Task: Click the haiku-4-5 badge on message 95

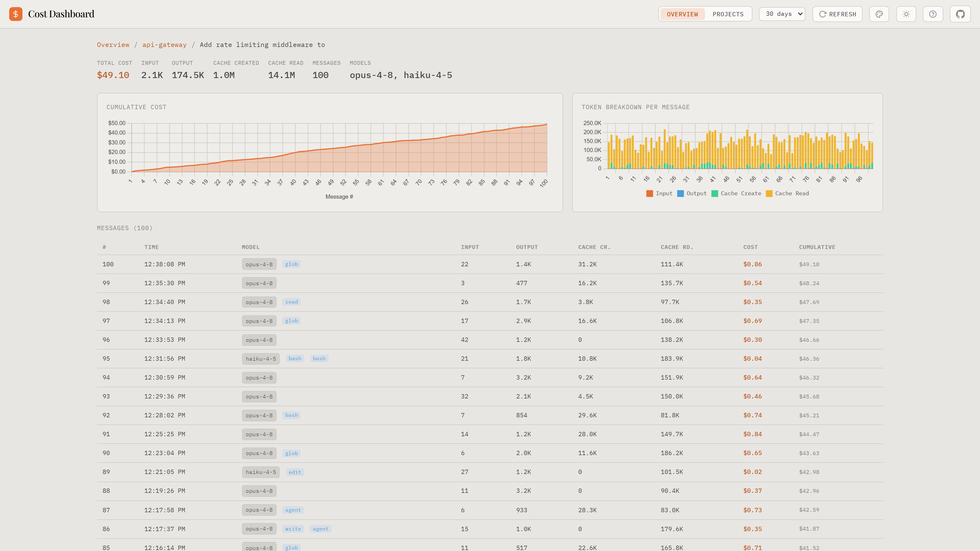Action: pyautogui.click(x=261, y=359)
